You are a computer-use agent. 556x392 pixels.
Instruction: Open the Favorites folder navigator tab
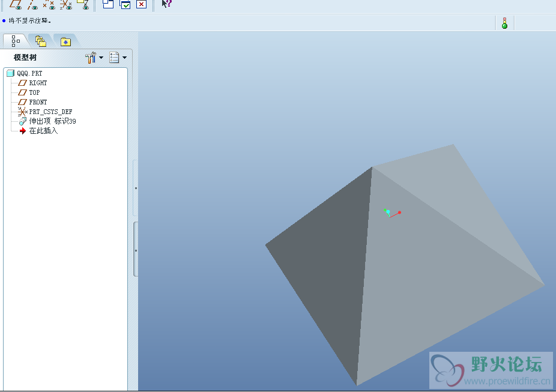pos(65,42)
